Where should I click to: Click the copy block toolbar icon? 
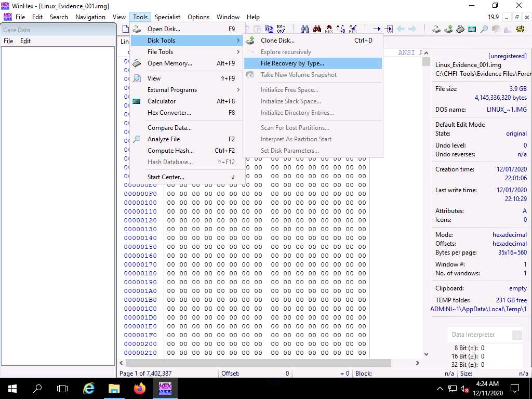(269, 29)
